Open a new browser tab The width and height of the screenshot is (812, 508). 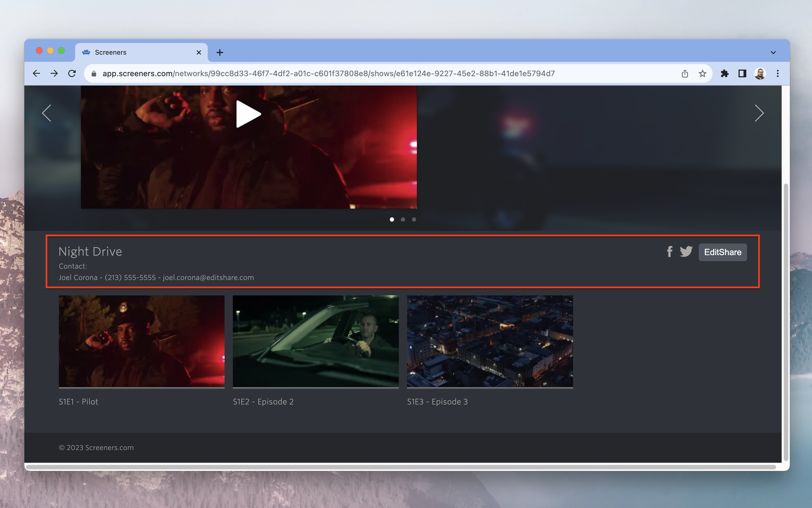pyautogui.click(x=220, y=52)
